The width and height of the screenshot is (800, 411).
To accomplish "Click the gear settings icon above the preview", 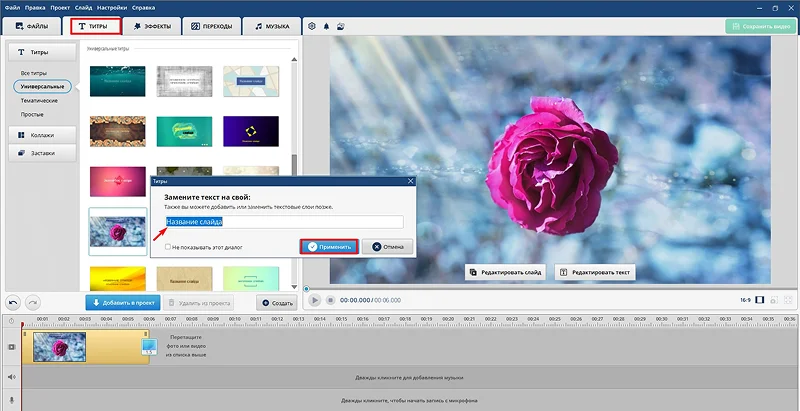I will point(312,26).
